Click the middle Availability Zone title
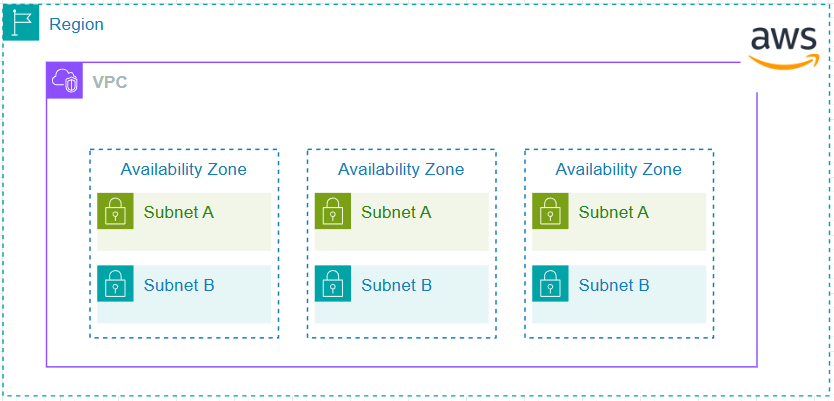Screen dimensions: 834x401 tap(401, 169)
